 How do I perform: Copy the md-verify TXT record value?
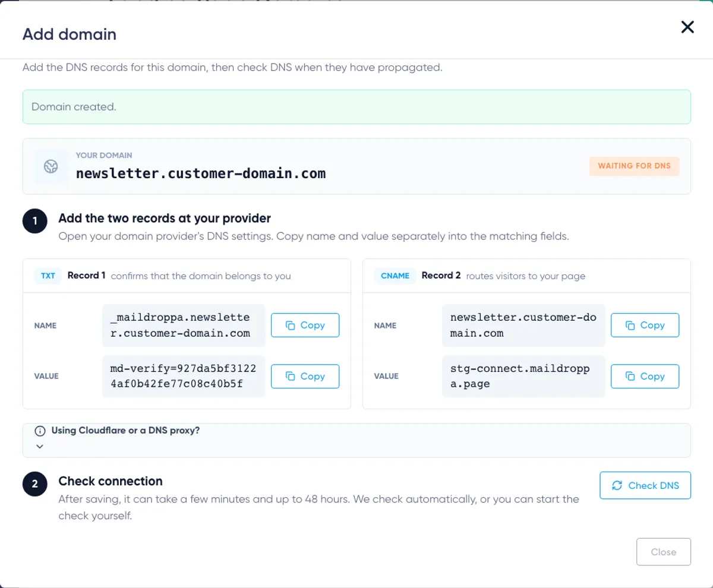click(x=305, y=376)
